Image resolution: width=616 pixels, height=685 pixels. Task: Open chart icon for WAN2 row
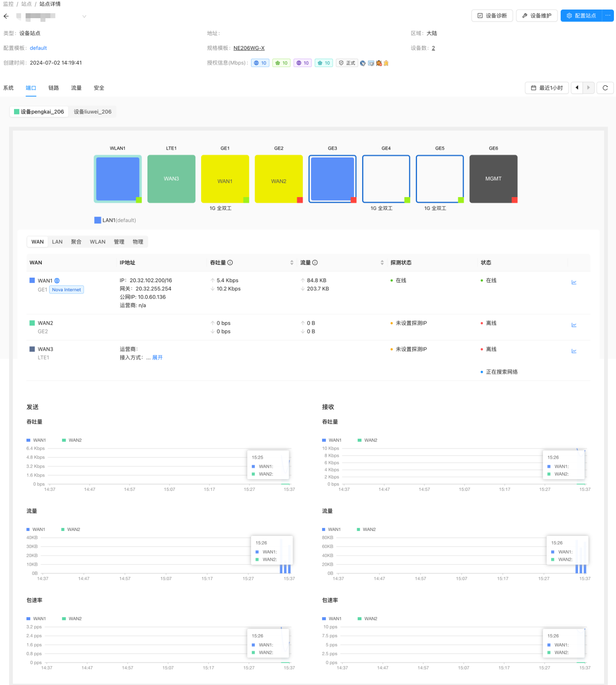574,325
